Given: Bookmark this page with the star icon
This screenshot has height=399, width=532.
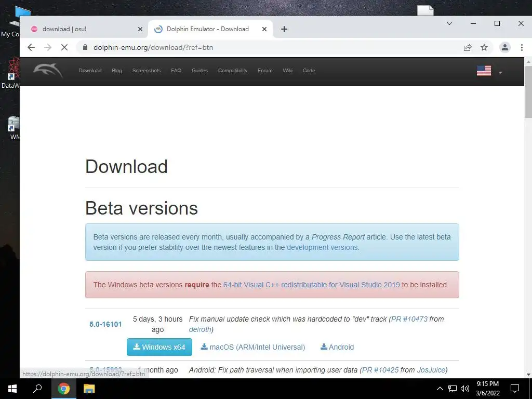Looking at the screenshot, I should (x=484, y=47).
